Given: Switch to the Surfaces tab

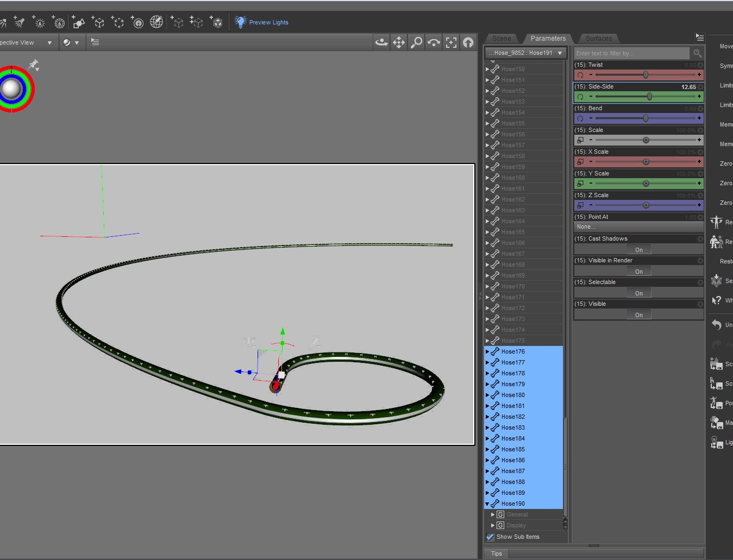Looking at the screenshot, I should [x=598, y=39].
